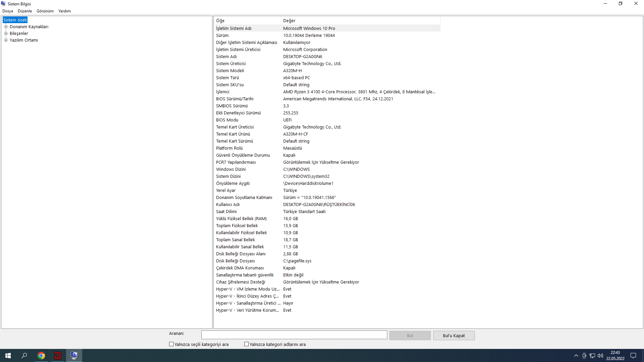Click the Öğe column header
Viewport: 644px width, 362px height.
(247, 21)
